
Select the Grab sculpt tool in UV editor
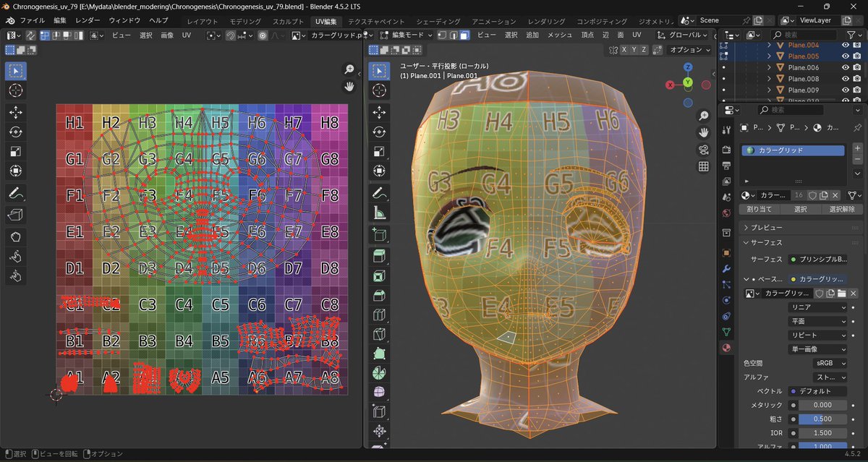click(x=16, y=236)
